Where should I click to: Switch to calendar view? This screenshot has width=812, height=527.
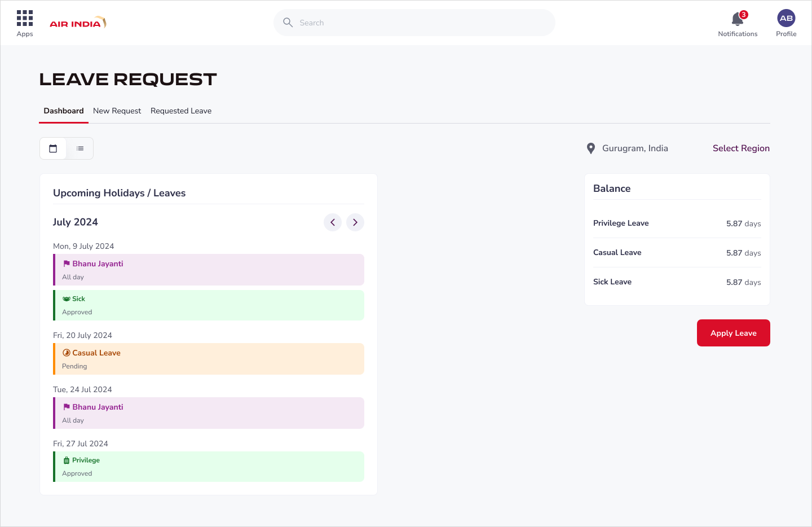pos(53,148)
